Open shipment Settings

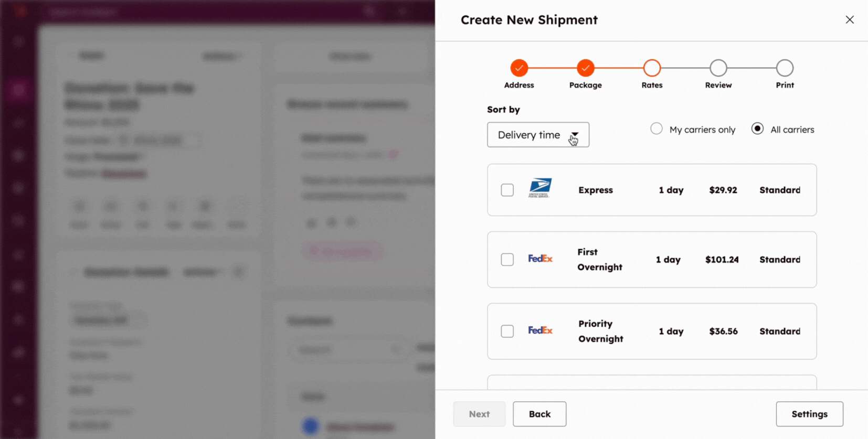coord(809,414)
